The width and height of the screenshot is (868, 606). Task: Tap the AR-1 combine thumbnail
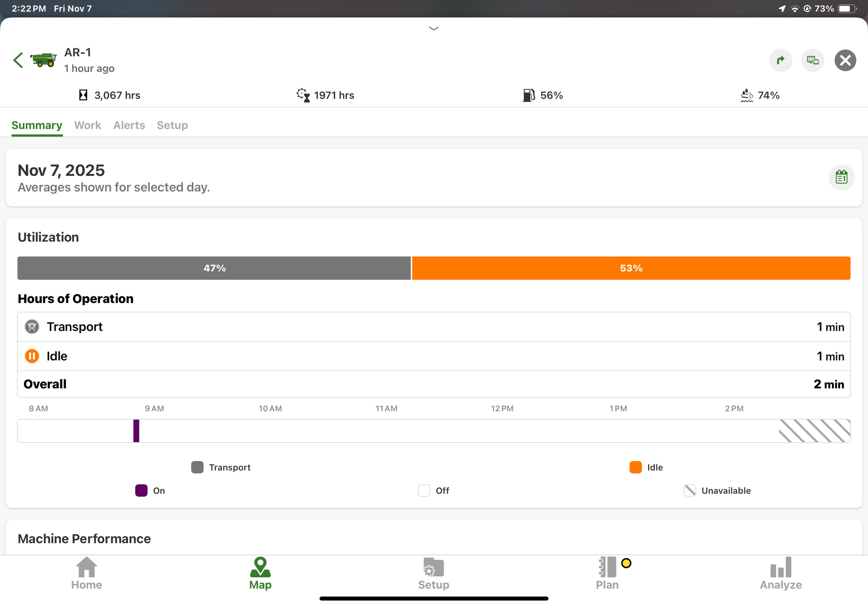point(43,60)
